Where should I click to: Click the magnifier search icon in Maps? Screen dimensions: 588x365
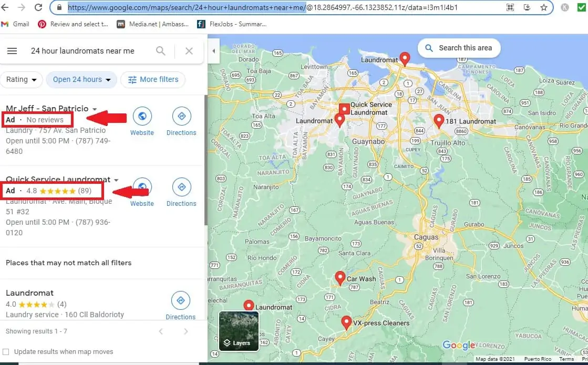(x=160, y=50)
